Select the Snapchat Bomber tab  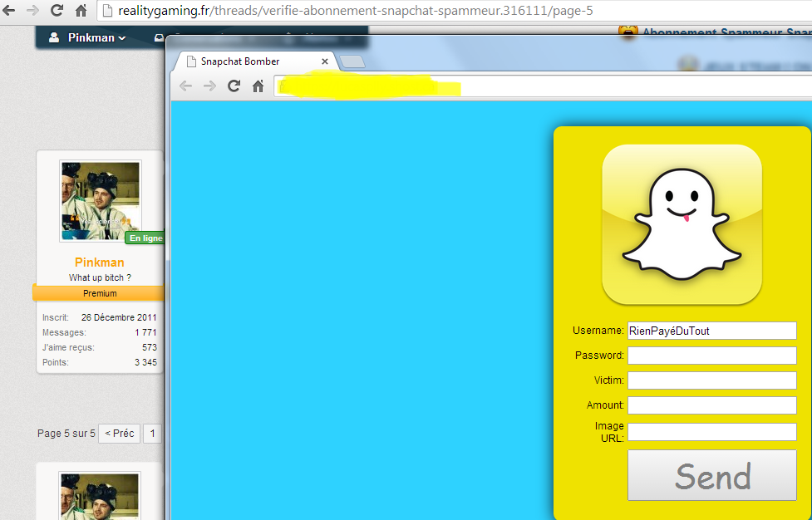pyautogui.click(x=257, y=61)
